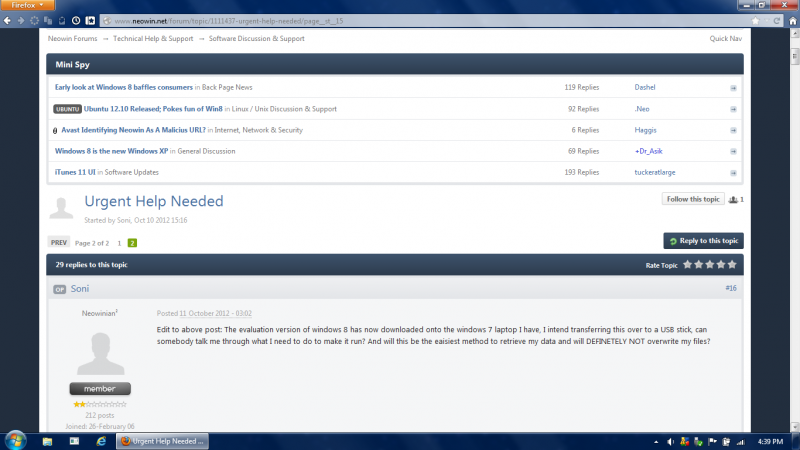Viewport: 800px width, 450px height.
Task: Open the 'Page 2 of 2' jump dropdown
Action: [92, 243]
